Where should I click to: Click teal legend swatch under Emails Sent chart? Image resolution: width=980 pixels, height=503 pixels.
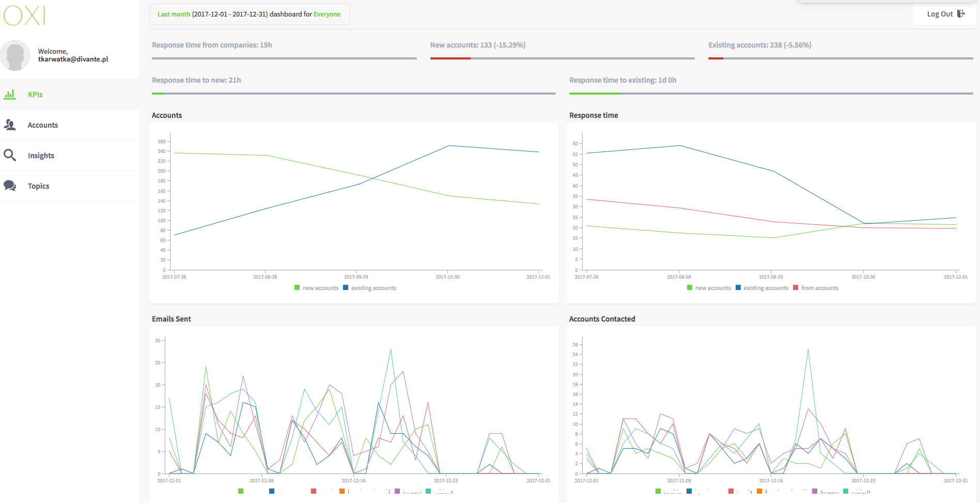click(428, 491)
